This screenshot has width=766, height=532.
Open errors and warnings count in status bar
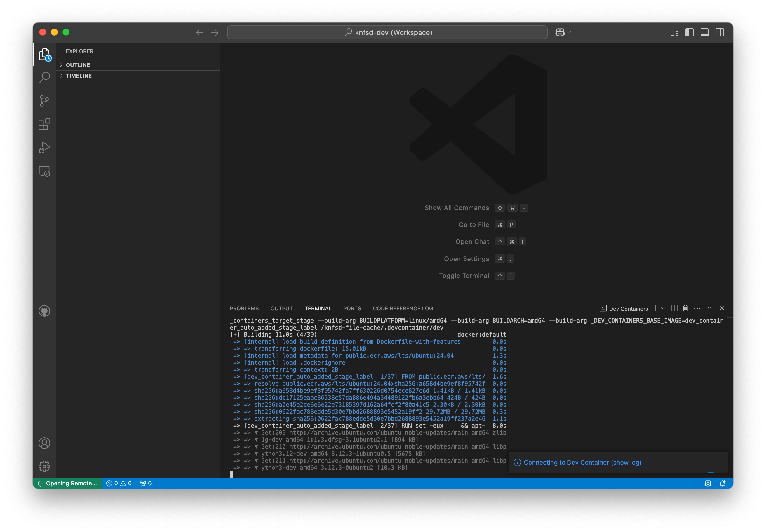coord(119,483)
